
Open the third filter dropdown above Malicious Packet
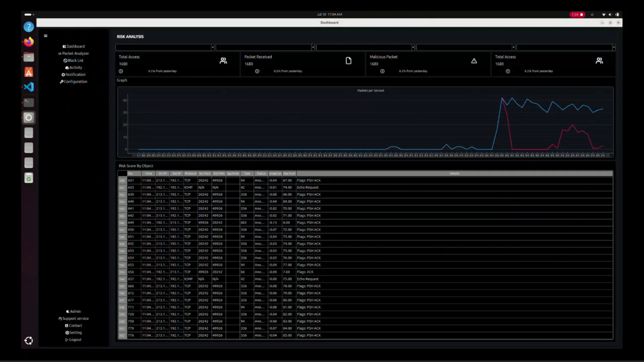365,48
